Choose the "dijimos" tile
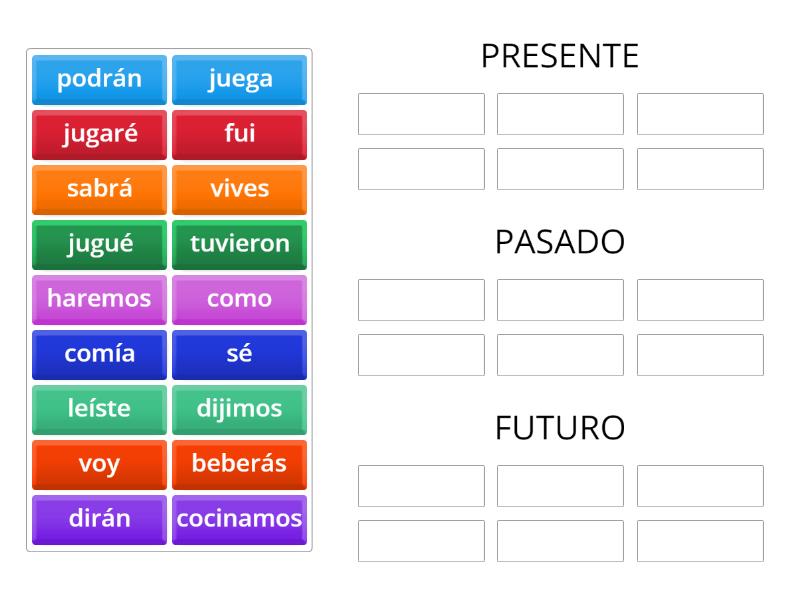This screenshot has width=800, height=600. pos(239,409)
